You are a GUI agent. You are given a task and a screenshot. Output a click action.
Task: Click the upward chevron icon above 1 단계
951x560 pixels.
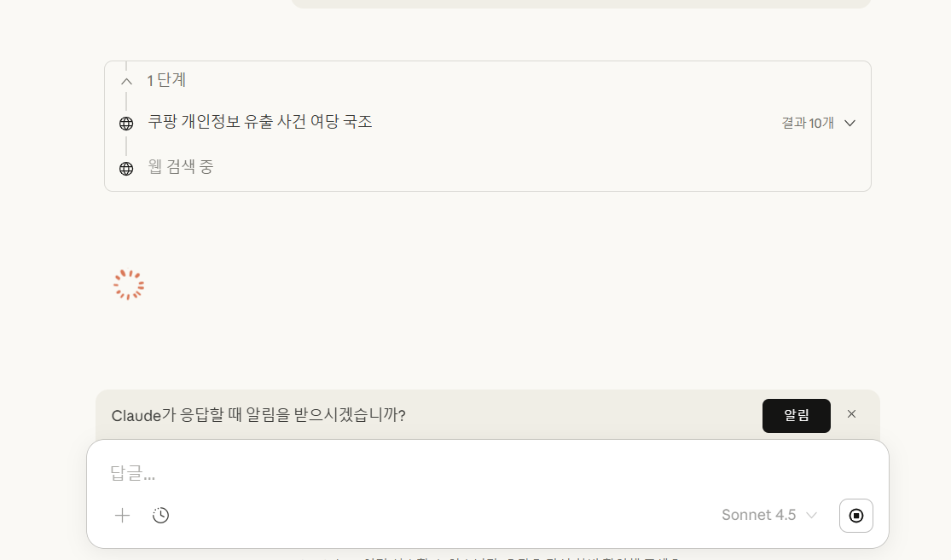click(x=125, y=80)
